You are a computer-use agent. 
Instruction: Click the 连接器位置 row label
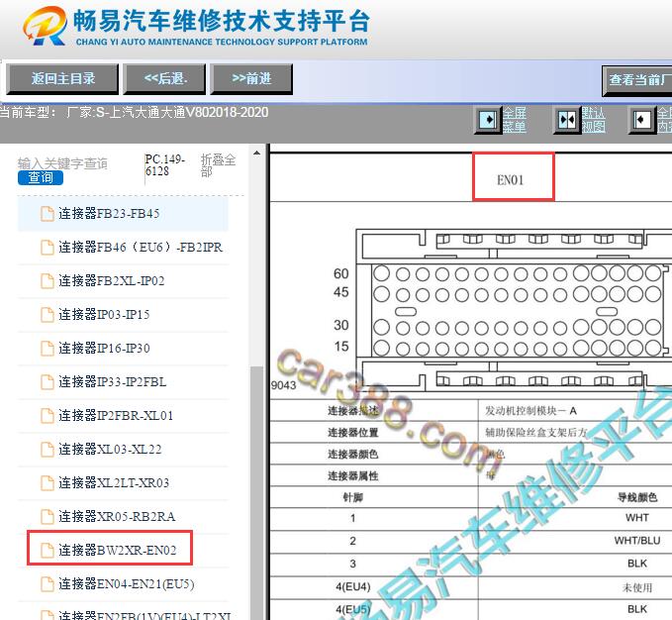click(352, 432)
